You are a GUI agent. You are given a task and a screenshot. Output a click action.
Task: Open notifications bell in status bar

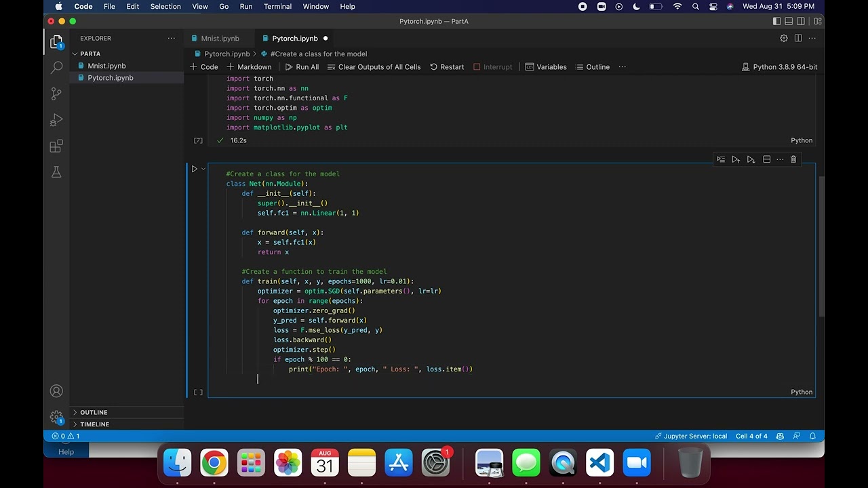point(812,436)
